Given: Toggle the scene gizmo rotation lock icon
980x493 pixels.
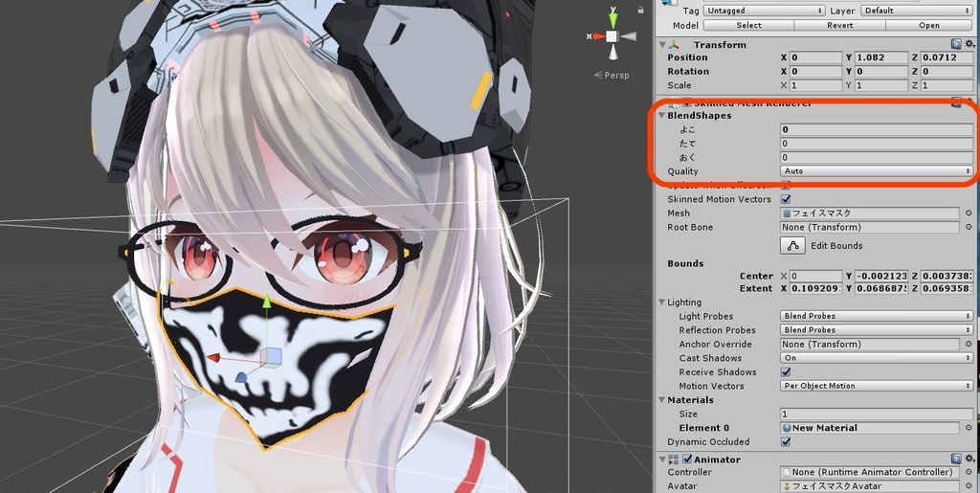Looking at the screenshot, I should tap(640, 10).
